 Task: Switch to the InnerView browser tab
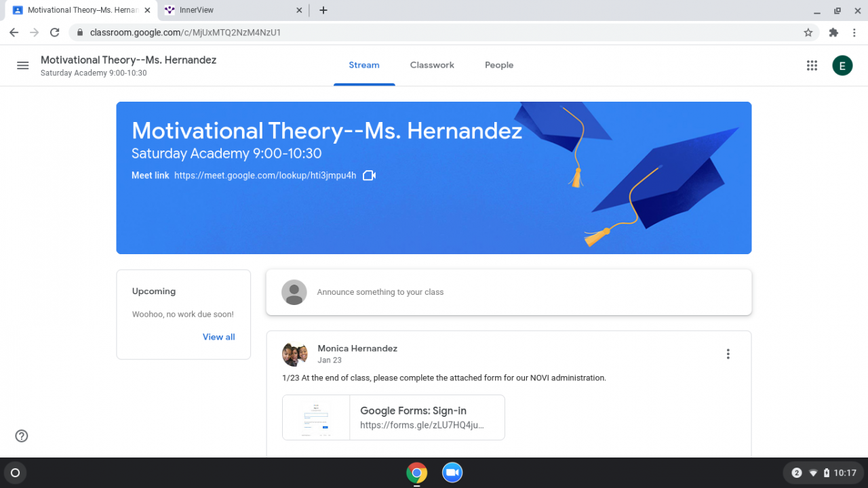click(x=234, y=10)
